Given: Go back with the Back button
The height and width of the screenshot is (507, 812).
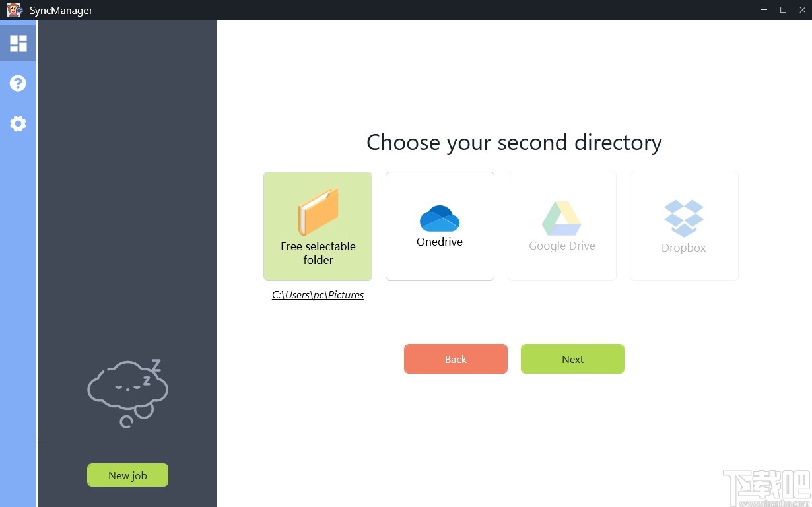Looking at the screenshot, I should coord(455,359).
